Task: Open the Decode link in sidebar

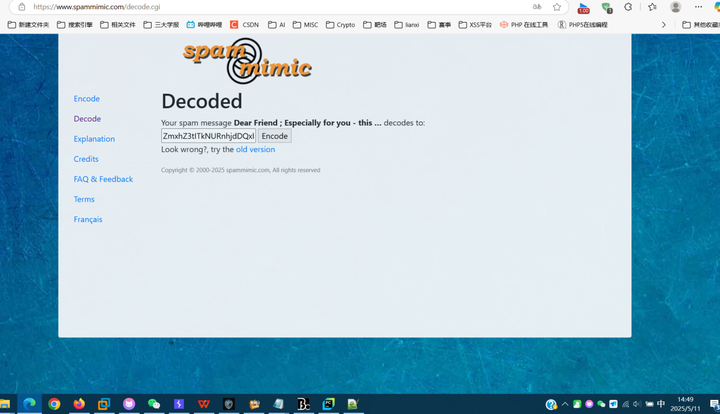Action: (x=87, y=119)
